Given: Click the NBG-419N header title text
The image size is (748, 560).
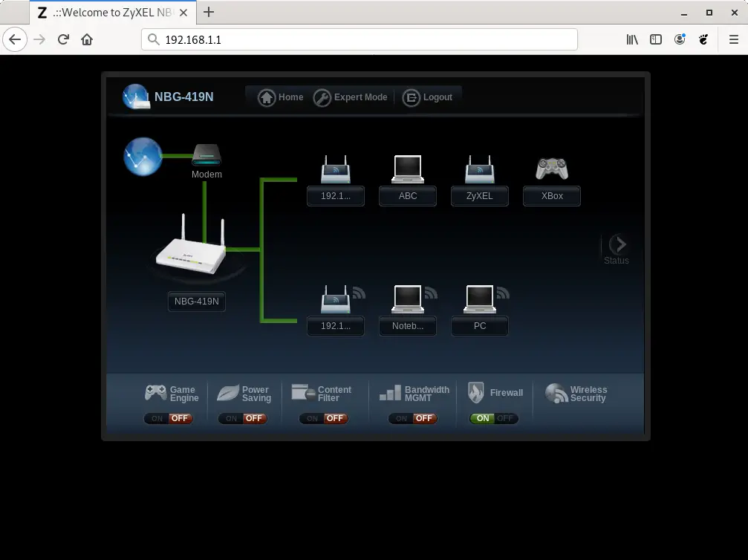Looking at the screenshot, I should [x=183, y=97].
